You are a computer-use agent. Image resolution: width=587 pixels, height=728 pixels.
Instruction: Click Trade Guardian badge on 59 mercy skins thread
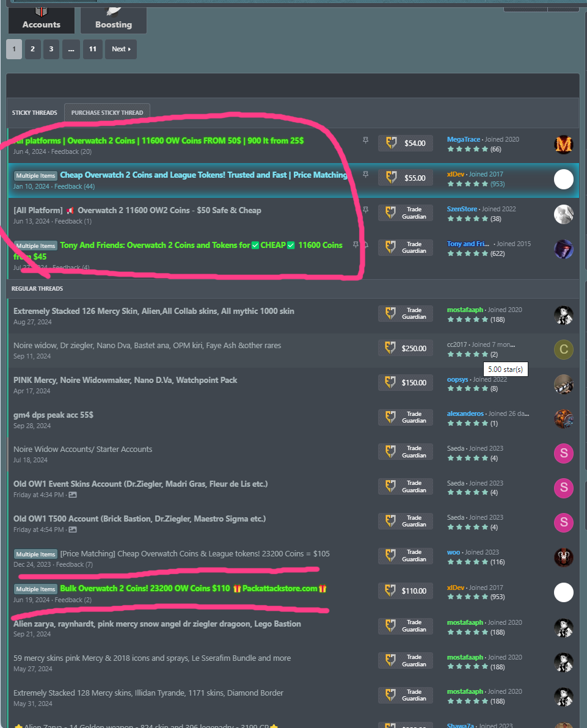click(x=406, y=661)
